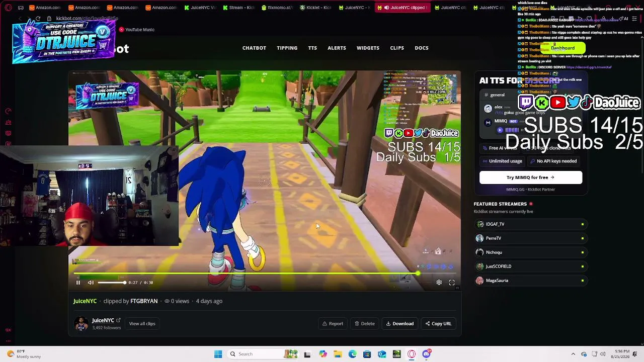The image size is (644, 362).
Task: Show hidden system tray icons
Action: 573,354
